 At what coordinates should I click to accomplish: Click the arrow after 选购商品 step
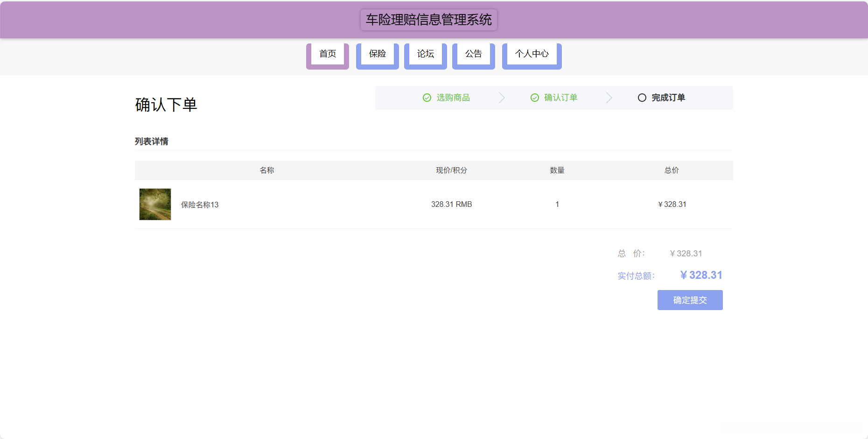click(502, 98)
